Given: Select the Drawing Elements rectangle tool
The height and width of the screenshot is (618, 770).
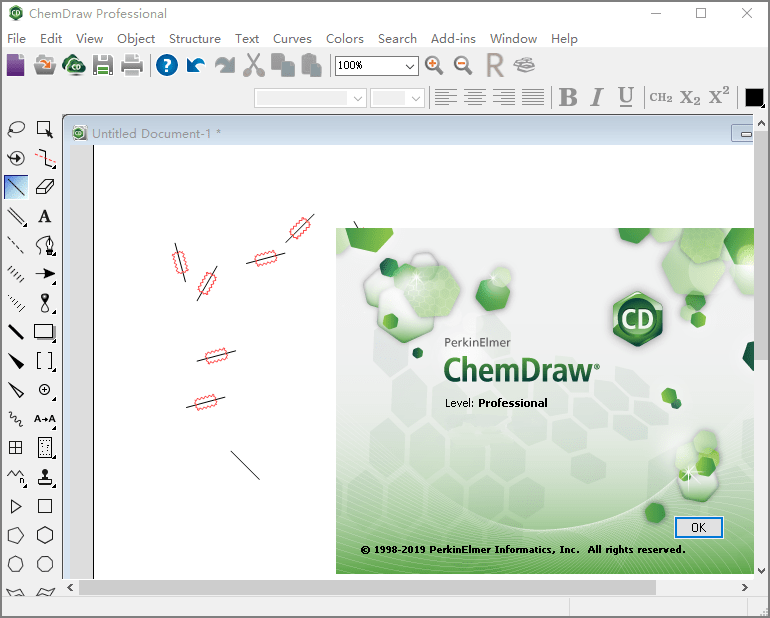Looking at the screenshot, I should click(x=45, y=332).
